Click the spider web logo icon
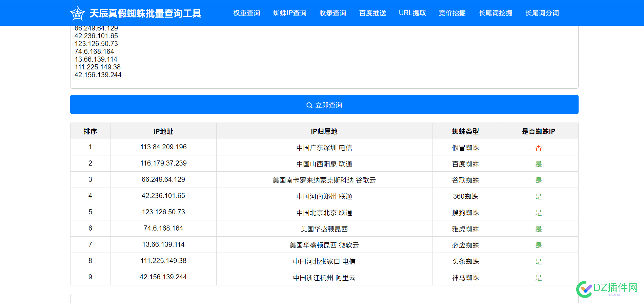The image size is (644, 303). click(77, 13)
